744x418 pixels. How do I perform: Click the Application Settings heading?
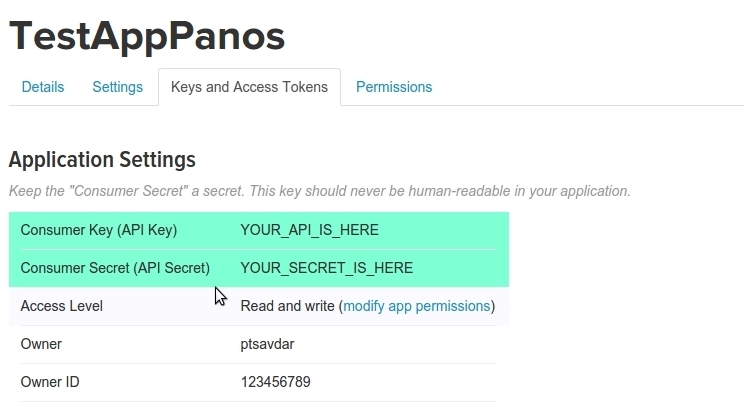point(102,160)
